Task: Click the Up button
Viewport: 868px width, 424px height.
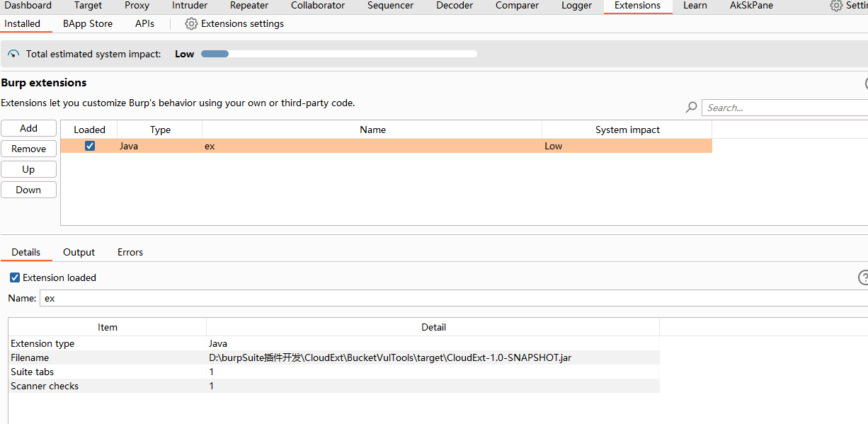Action: pos(28,169)
